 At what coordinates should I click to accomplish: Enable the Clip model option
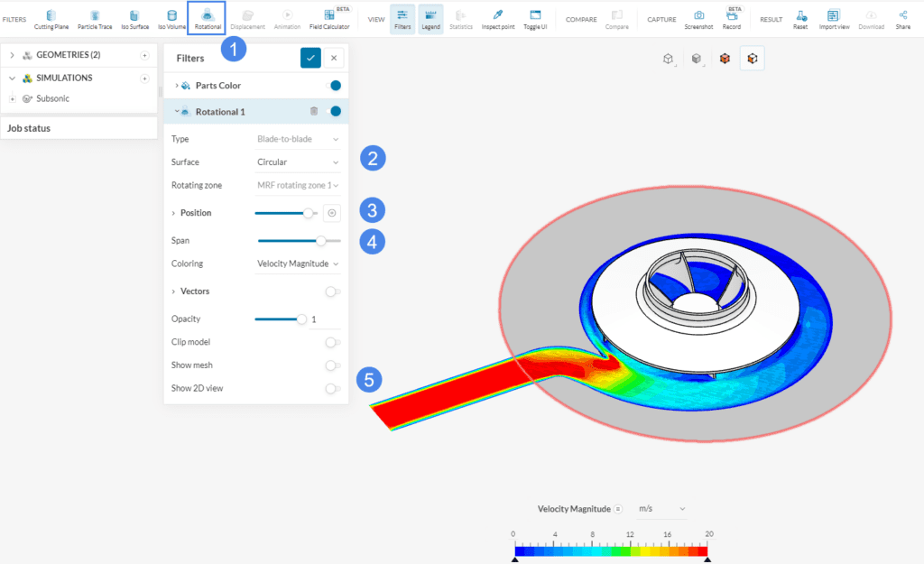[332, 342]
